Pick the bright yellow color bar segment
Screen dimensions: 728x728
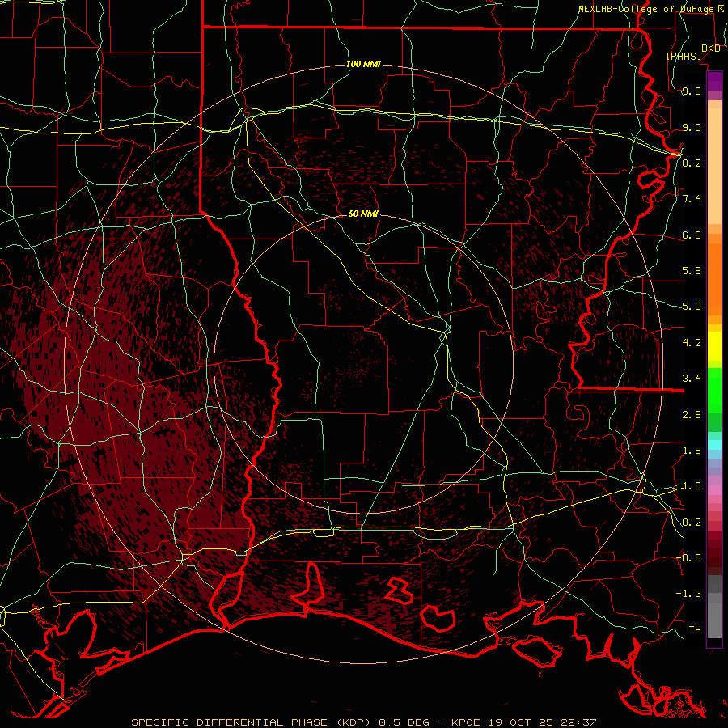click(x=714, y=346)
